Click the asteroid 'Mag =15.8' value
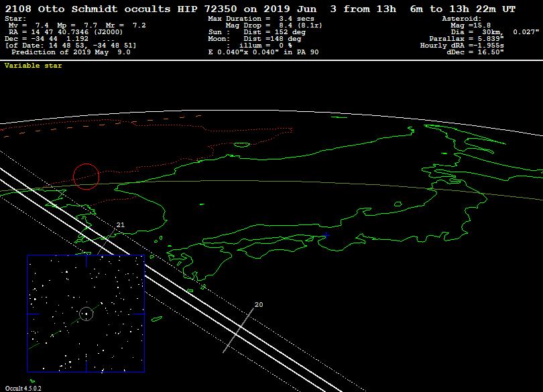Screen dimensions: 543x392 tap(471, 25)
